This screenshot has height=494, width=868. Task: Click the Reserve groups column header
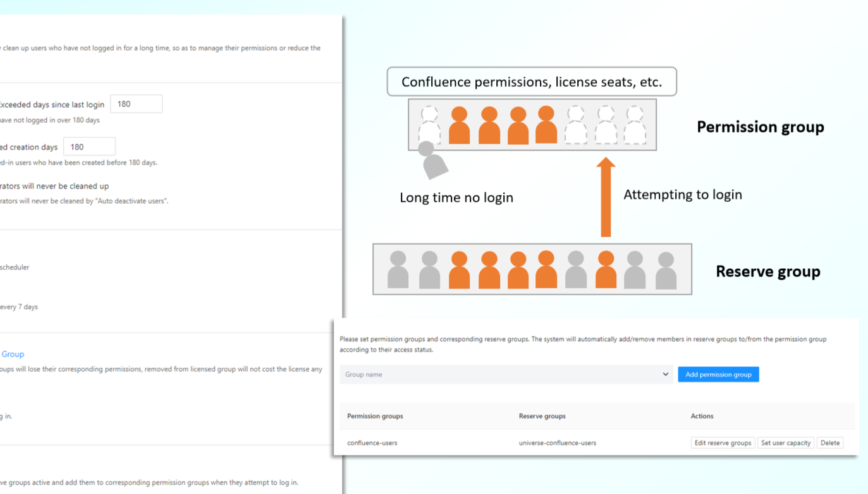click(542, 416)
